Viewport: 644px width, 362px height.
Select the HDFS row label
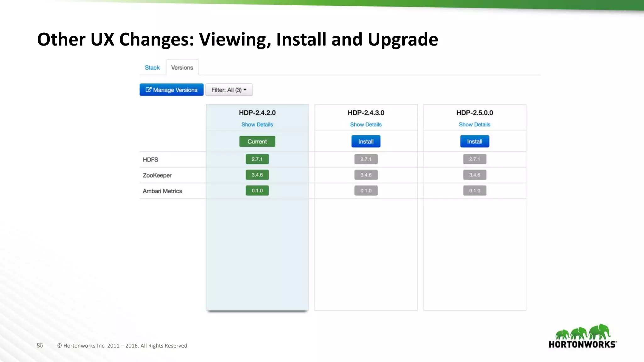tap(150, 160)
